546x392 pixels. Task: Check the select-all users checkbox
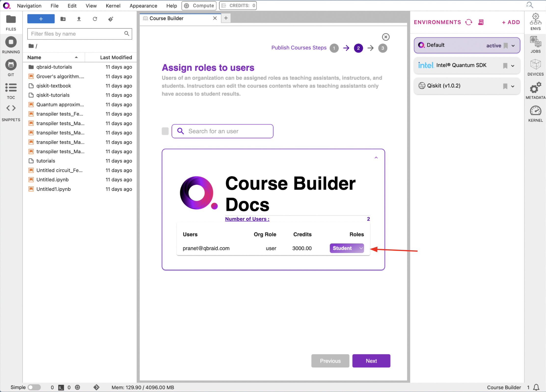pos(165,131)
